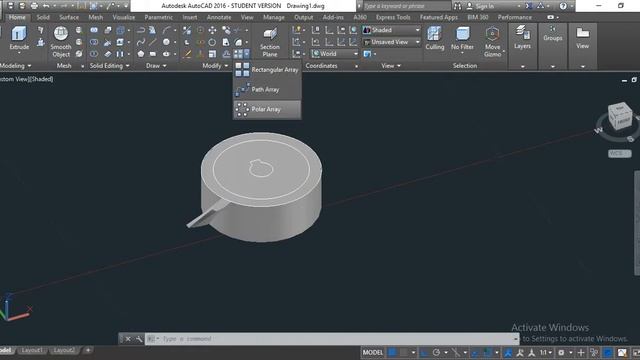
Task: Click the ViewCube navigation cube
Action: tap(620, 116)
